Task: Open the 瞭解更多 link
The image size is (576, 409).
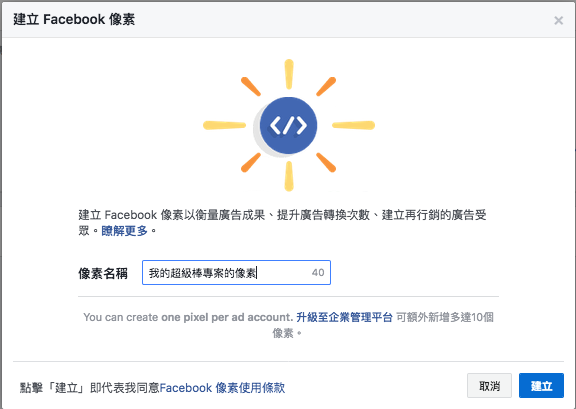Action: tap(125, 231)
